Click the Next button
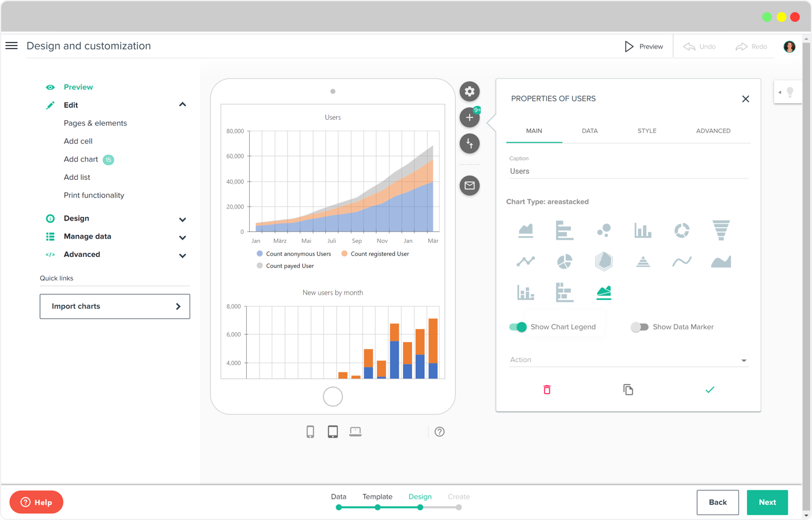 click(x=767, y=502)
